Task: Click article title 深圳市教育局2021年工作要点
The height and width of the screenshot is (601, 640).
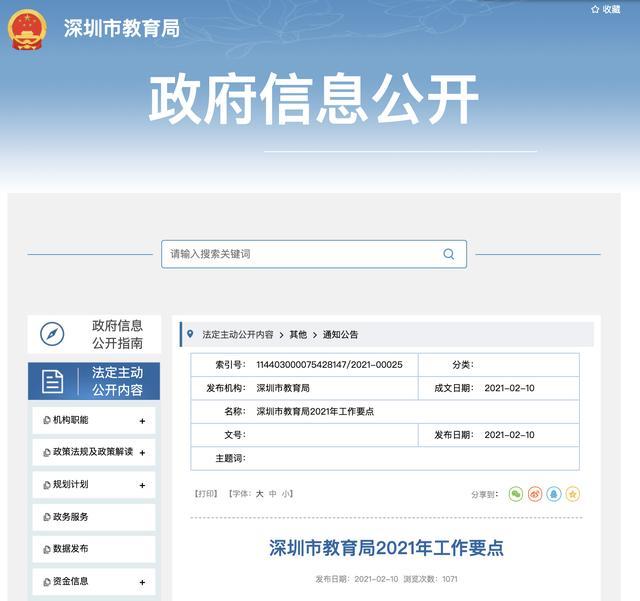Action: (386, 548)
